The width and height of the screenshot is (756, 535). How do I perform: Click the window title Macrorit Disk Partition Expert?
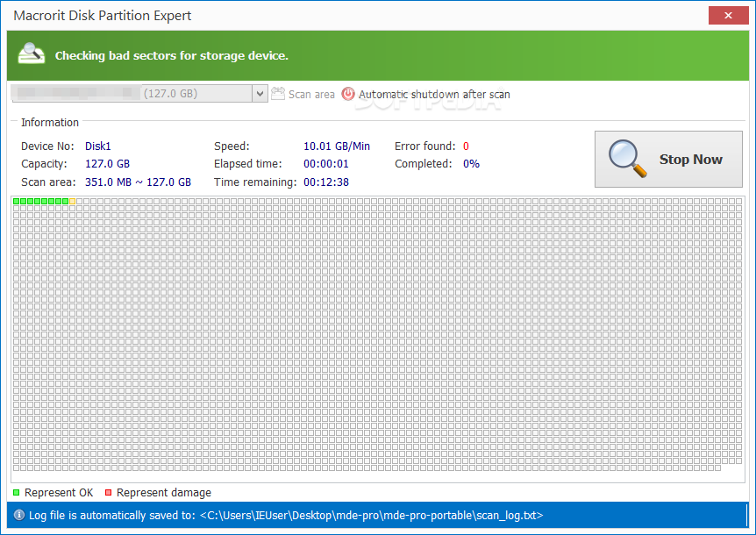[x=103, y=16]
